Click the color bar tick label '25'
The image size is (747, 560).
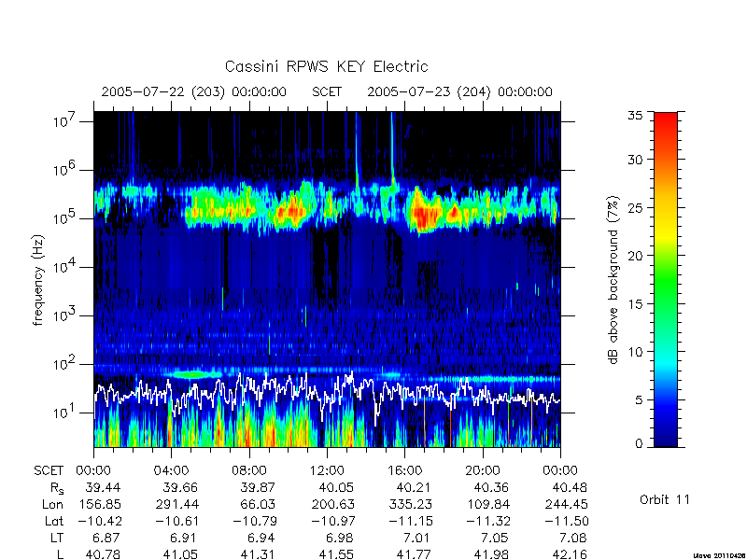coord(635,207)
